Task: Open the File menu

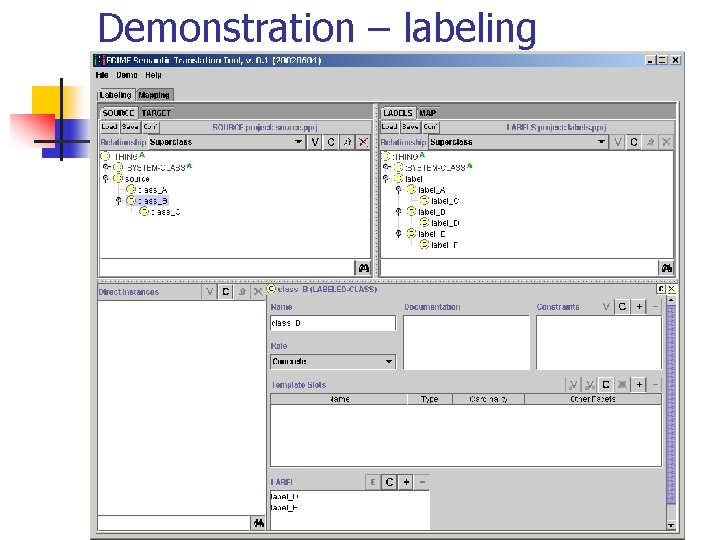Action: coord(102,75)
